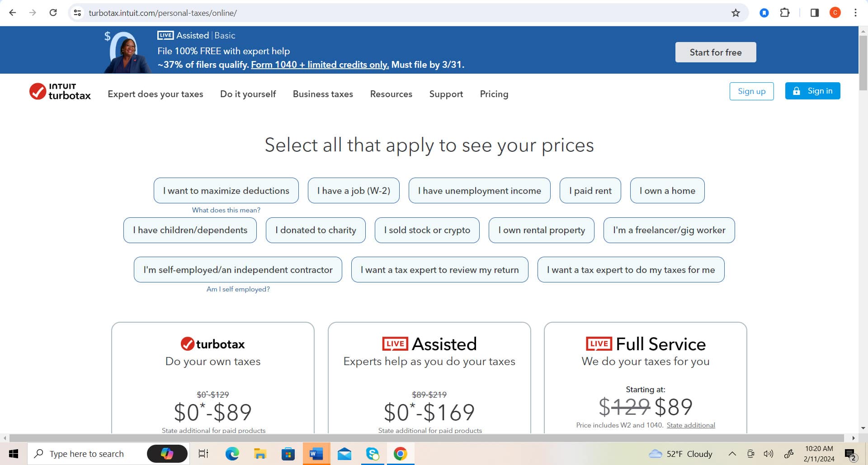Screen dimensions: 868x465
Task: Open 'Form 1040 + limited credits only' link
Action: [320, 65]
